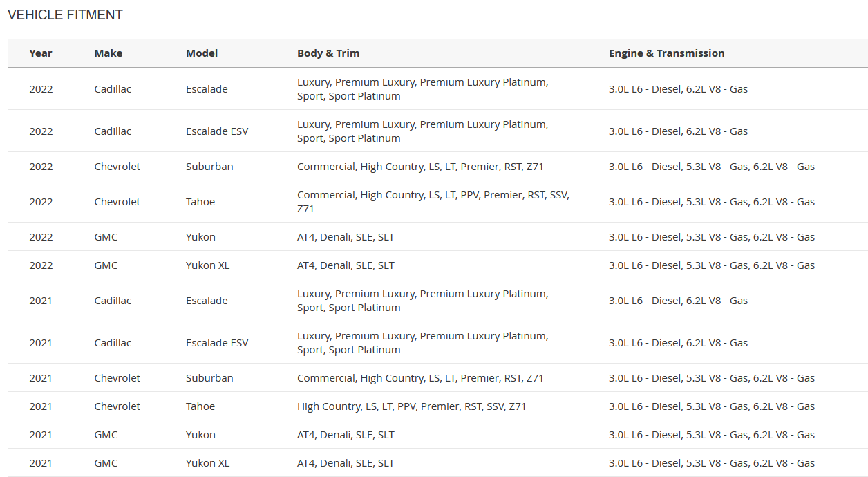
Task: Select the Engine & Transmission column header
Action: 667,53
